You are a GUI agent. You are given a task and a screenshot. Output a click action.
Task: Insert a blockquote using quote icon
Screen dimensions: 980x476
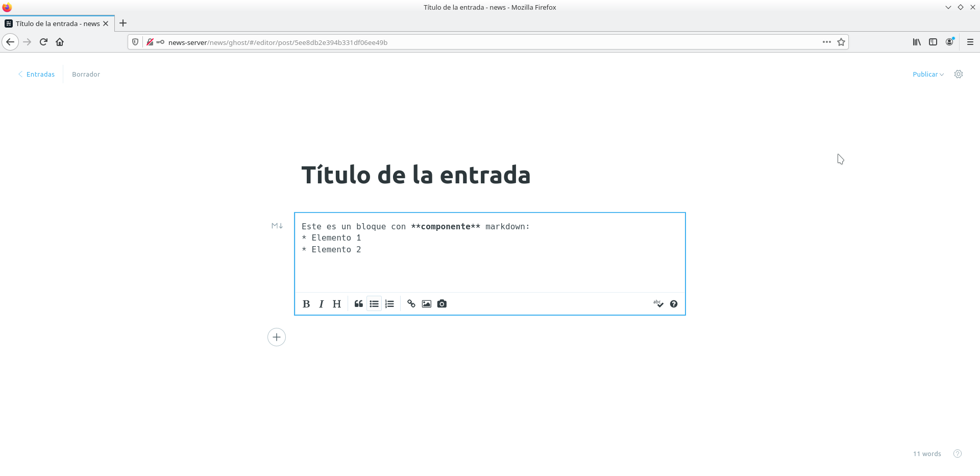pyautogui.click(x=359, y=304)
